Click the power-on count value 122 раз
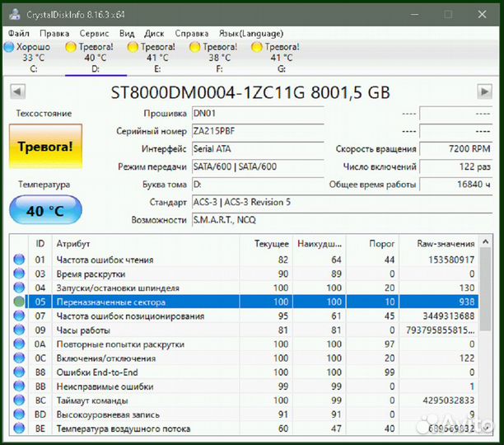Screen dimensions: 504x445 [x=455, y=166]
